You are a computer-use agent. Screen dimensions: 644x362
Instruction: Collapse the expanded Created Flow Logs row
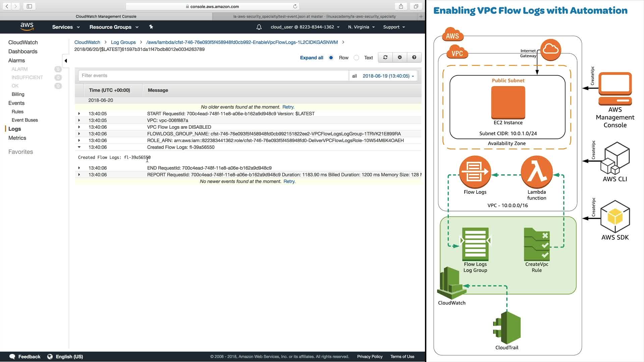click(x=79, y=147)
